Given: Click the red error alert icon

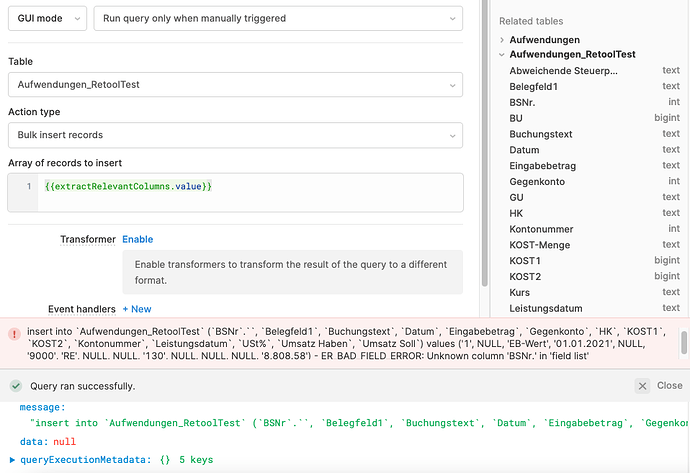Looking at the screenshot, I should point(14,334).
